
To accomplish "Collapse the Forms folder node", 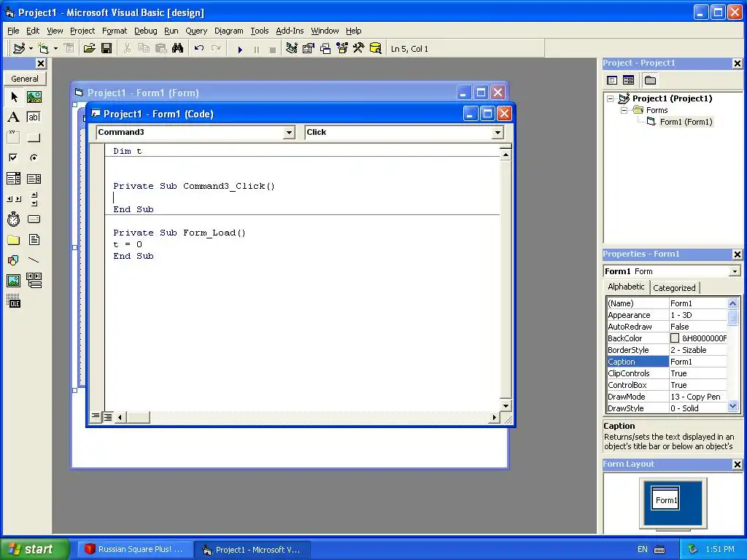I will (x=624, y=110).
